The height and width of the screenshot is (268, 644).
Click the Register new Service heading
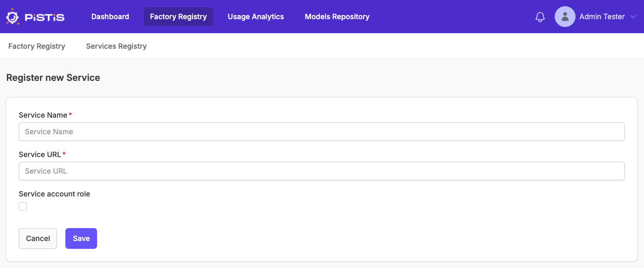pos(53,78)
